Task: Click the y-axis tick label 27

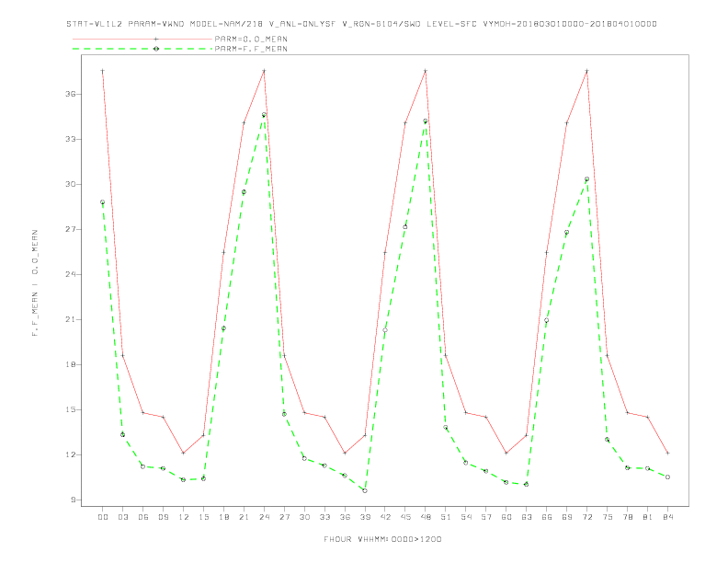Action: coord(71,229)
